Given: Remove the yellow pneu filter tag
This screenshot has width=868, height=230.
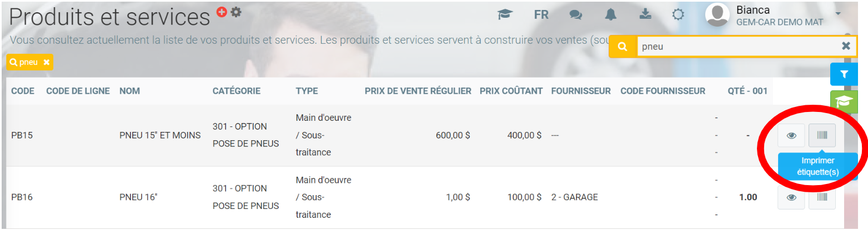Looking at the screenshot, I should coord(47,62).
